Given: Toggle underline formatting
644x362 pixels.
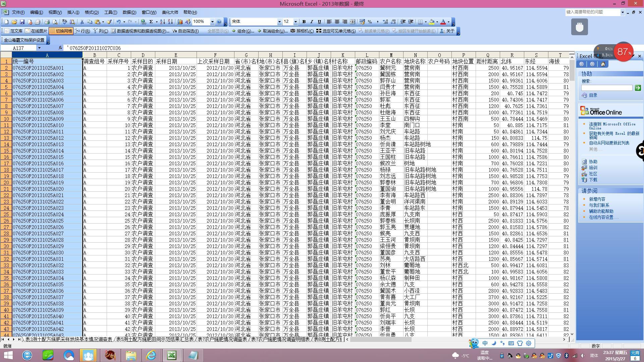Looking at the screenshot, I should coord(319,22).
